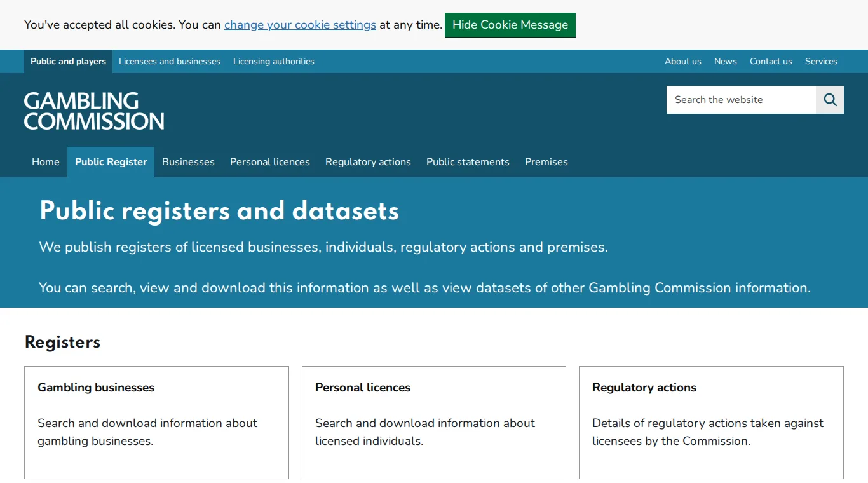This screenshot has width=868, height=483.
Task: Open the Regulatory actions register card
Action: 711,423
